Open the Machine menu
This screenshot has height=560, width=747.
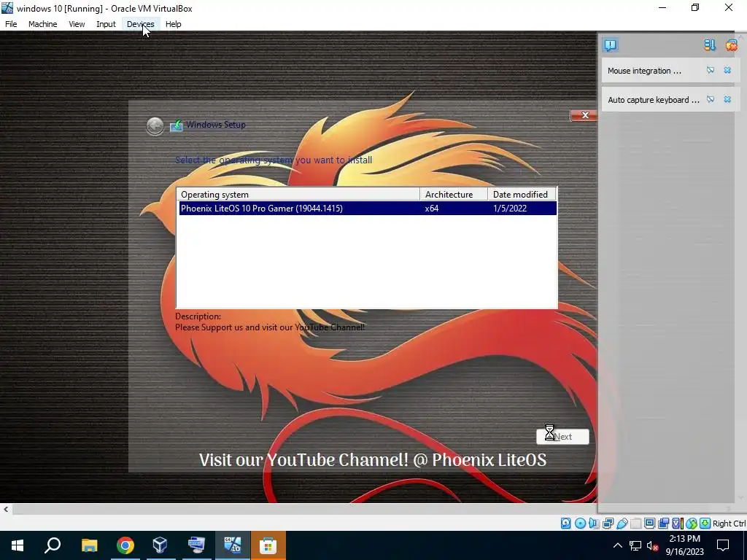pos(42,24)
